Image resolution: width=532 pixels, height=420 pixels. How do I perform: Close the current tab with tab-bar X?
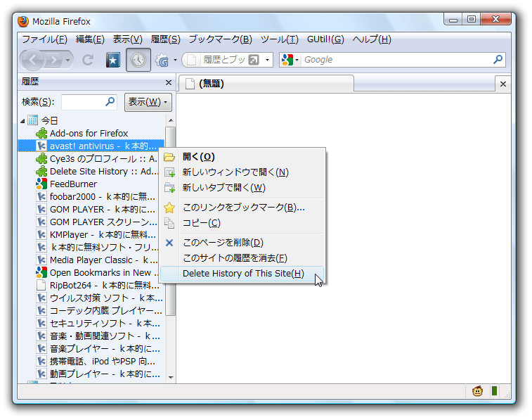pos(502,84)
